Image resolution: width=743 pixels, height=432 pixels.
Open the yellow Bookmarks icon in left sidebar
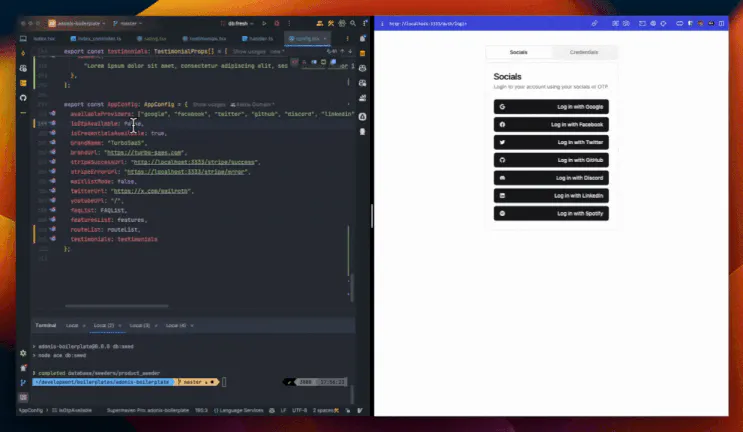coord(23,83)
